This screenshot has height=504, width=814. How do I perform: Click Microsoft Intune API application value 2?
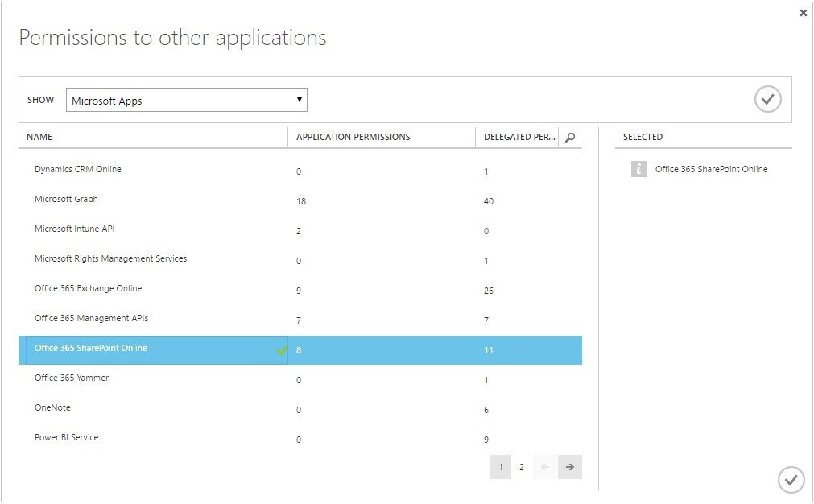pyautogui.click(x=299, y=231)
